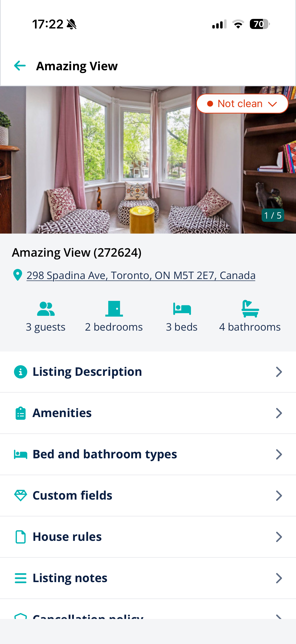
Task: Tap the back arrow icon
Action: coord(20,66)
